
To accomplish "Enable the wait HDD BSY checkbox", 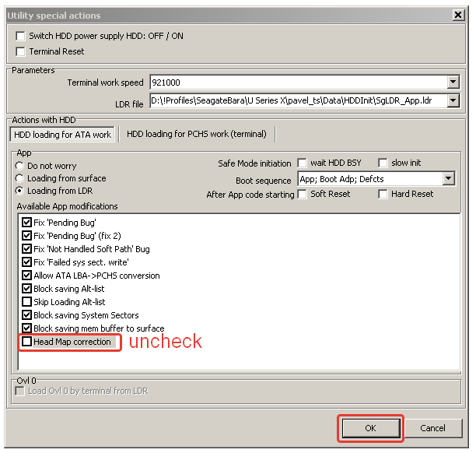I will [303, 163].
